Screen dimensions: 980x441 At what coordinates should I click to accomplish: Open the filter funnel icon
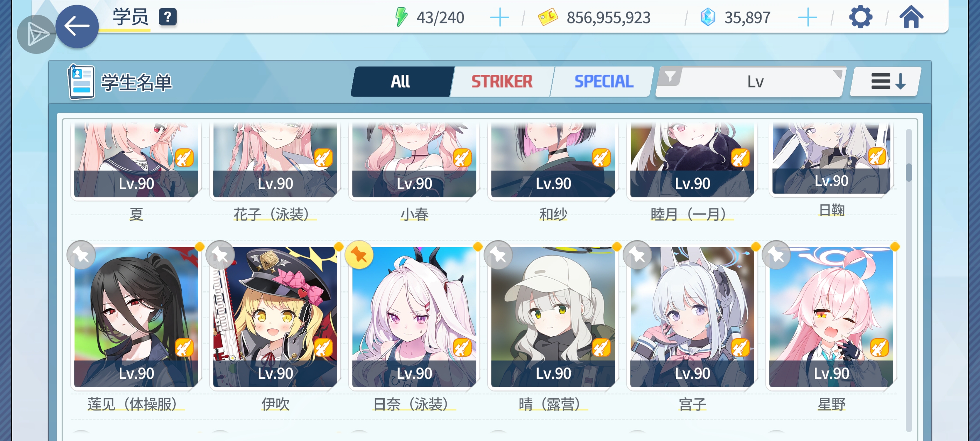[670, 77]
